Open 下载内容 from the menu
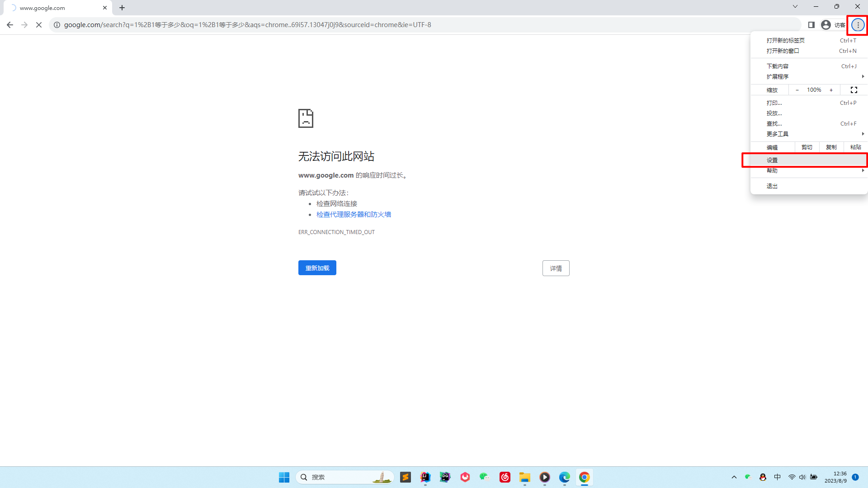The width and height of the screenshot is (868, 488). (809, 66)
